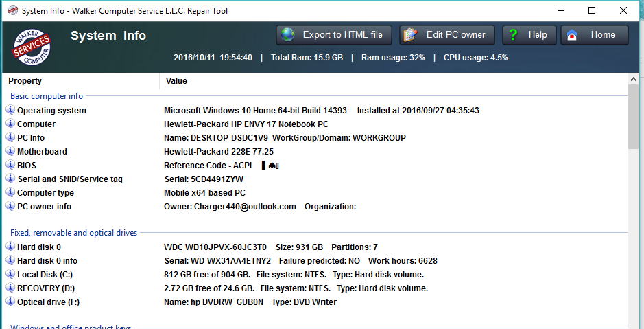Click the Microsoft Windows 10 Home 64-bit value
The width and height of the screenshot is (644, 329).
tap(255, 110)
